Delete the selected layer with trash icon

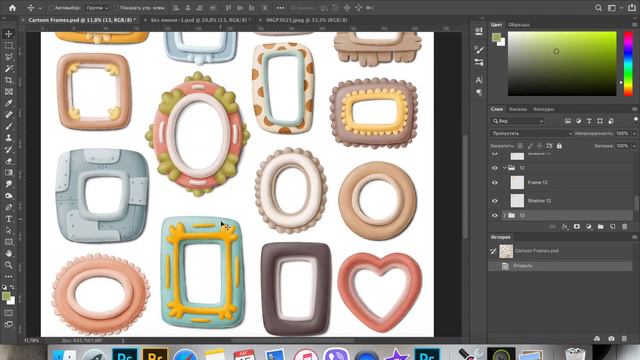[x=624, y=227]
